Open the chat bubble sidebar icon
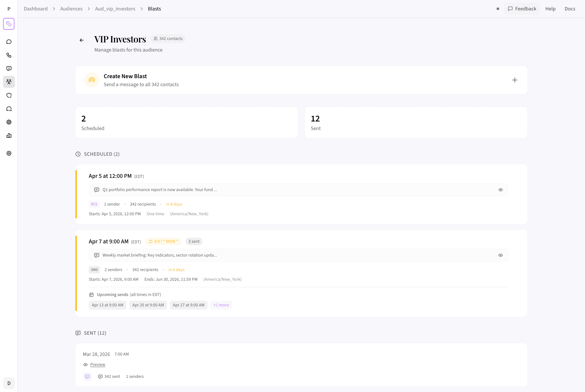 tap(9, 42)
